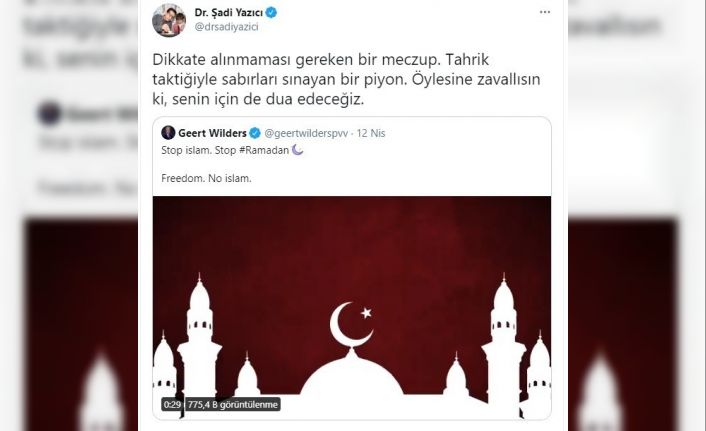Click the 0:29 video duration label
The width and height of the screenshot is (706, 431).
[x=172, y=404]
